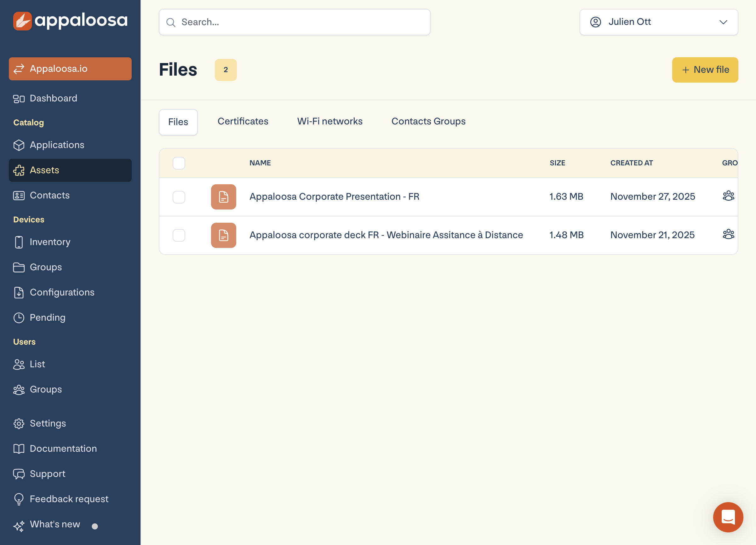756x545 pixels.
Task: Click the November 21, 2025 date cell
Action: tap(652, 235)
